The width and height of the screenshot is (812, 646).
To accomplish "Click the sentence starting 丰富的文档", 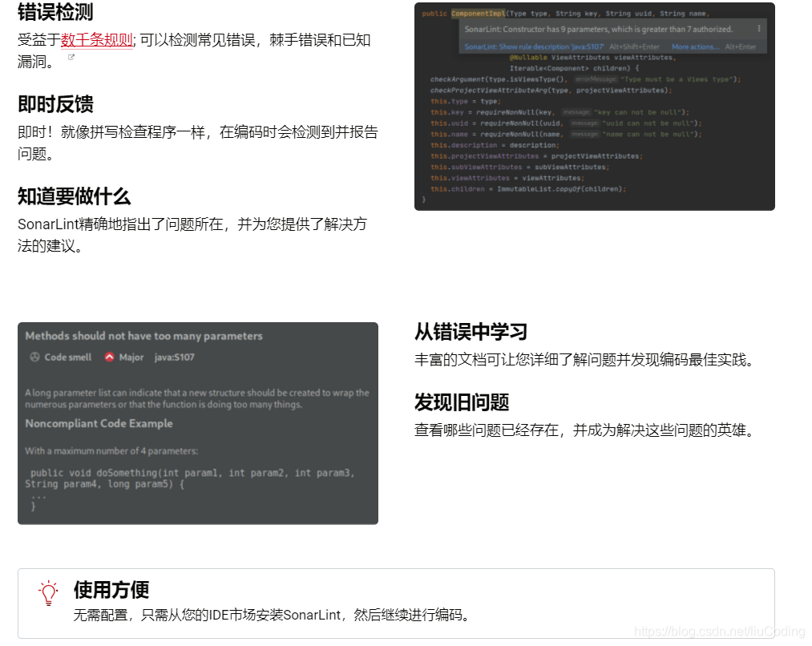I will coord(584,360).
